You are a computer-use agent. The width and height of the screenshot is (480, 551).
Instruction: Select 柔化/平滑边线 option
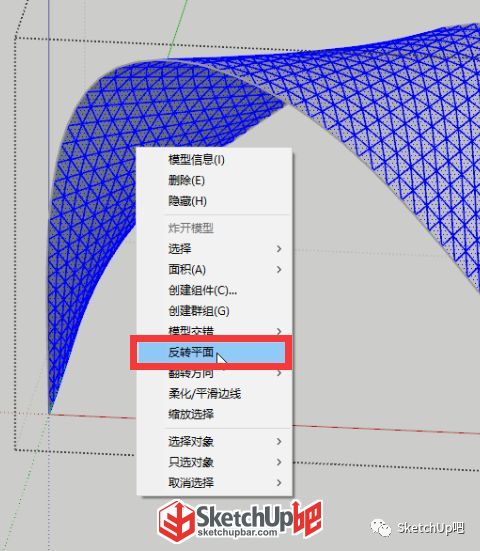point(205,394)
